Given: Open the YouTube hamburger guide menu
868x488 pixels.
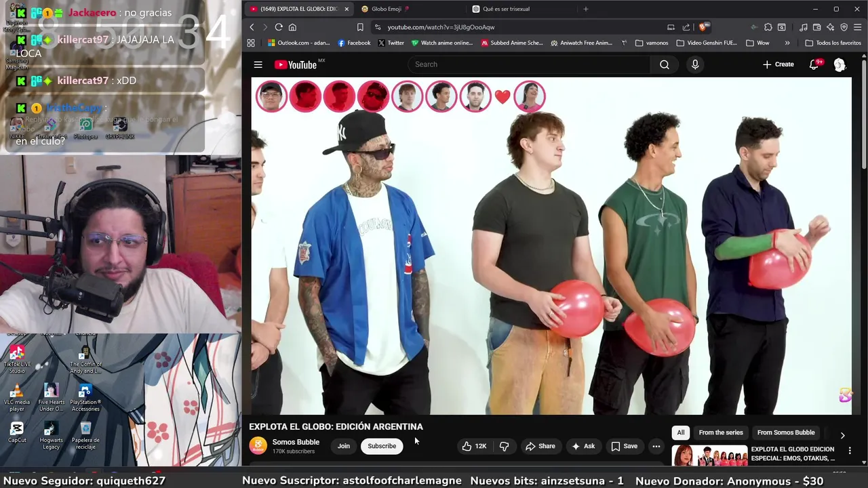Looking at the screenshot, I should 258,64.
